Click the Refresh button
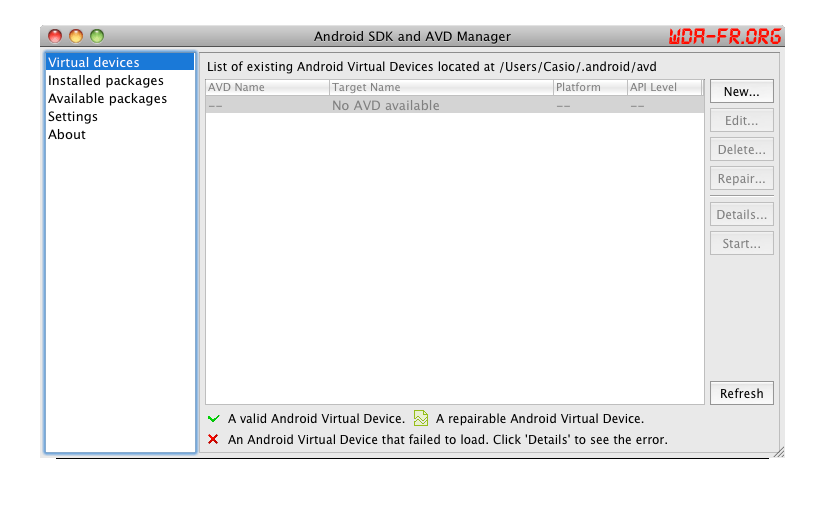This screenshot has height=513, width=825. [x=741, y=393]
